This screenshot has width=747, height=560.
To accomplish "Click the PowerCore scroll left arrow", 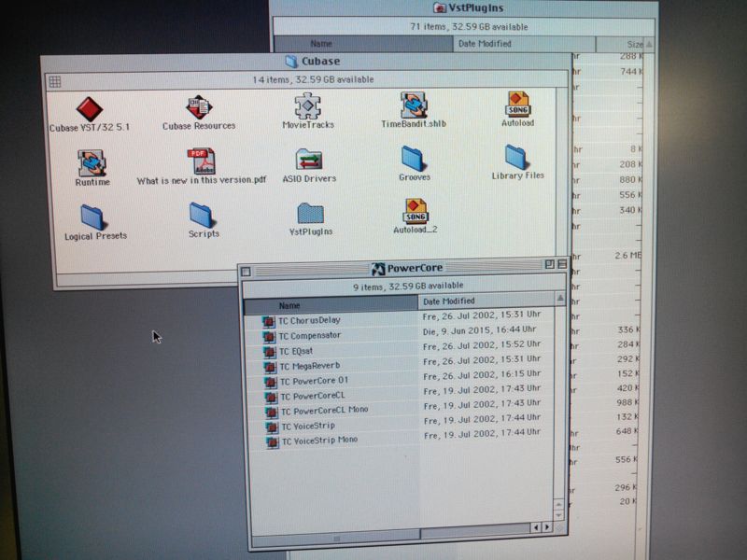I will 536,527.
